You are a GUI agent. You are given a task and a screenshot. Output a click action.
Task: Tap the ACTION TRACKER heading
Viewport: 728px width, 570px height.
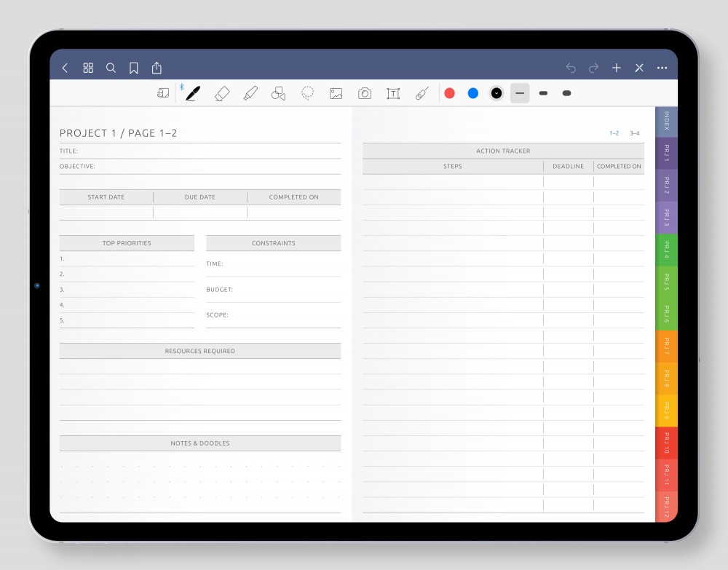503,151
